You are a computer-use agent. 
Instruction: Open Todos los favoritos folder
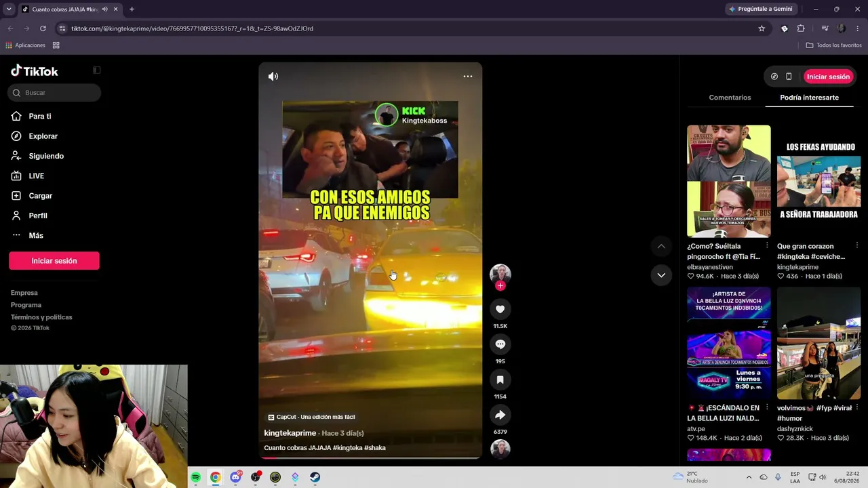pos(833,45)
